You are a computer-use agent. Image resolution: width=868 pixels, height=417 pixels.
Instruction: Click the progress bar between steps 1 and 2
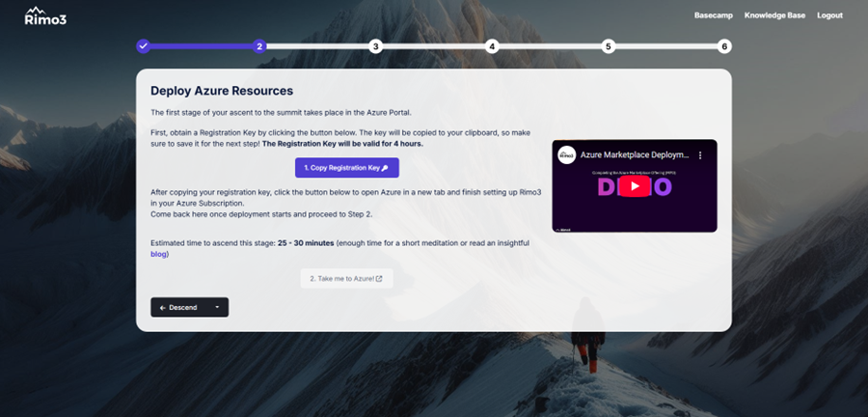coord(201,45)
